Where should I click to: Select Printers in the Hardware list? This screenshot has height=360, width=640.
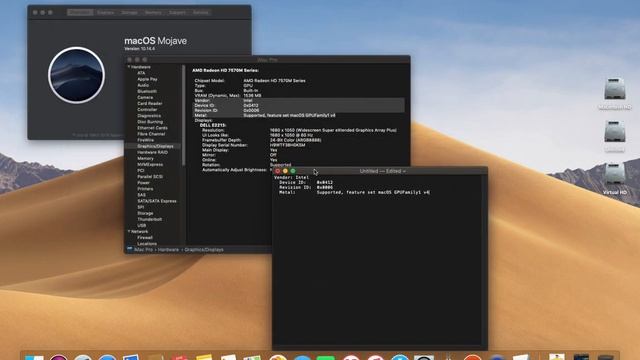[145, 189]
